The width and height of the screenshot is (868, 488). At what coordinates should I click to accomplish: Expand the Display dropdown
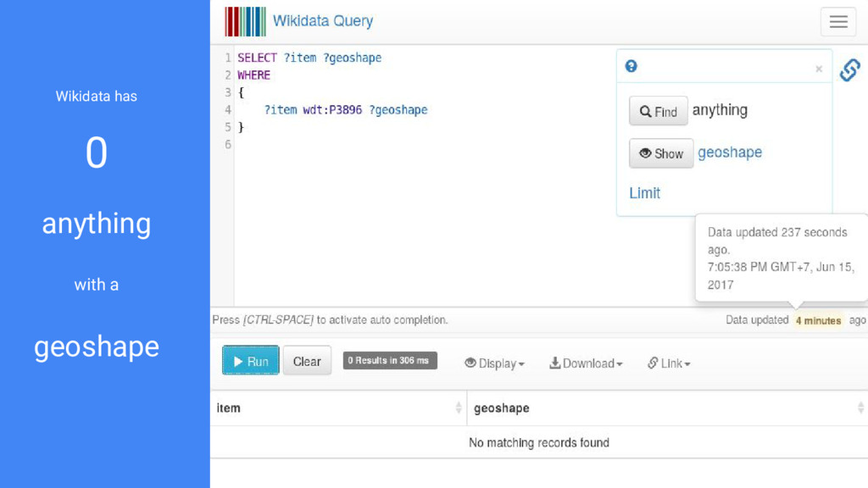pyautogui.click(x=494, y=363)
